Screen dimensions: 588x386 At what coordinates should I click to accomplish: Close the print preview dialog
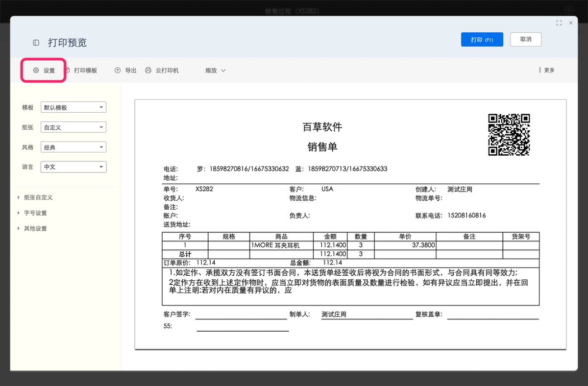(x=571, y=23)
